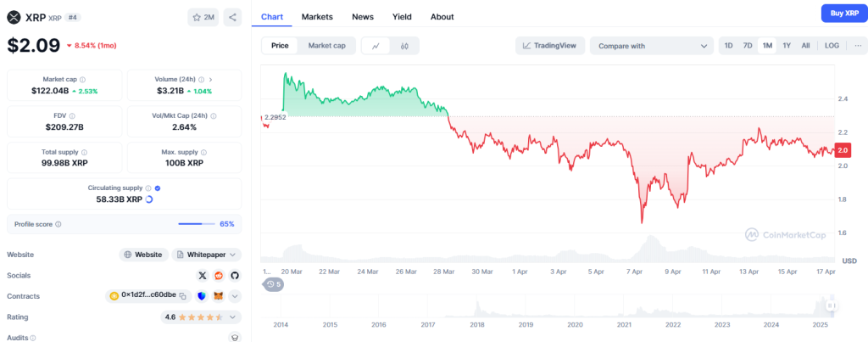Open the About tab
This screenshot has width=868, height=342.
[x=442, y=17]
